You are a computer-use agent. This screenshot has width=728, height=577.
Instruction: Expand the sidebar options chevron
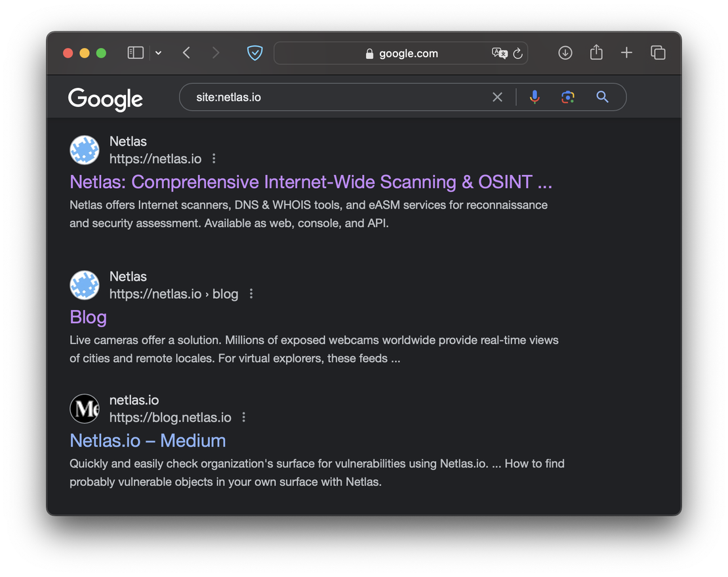click(x=157, y=52)
